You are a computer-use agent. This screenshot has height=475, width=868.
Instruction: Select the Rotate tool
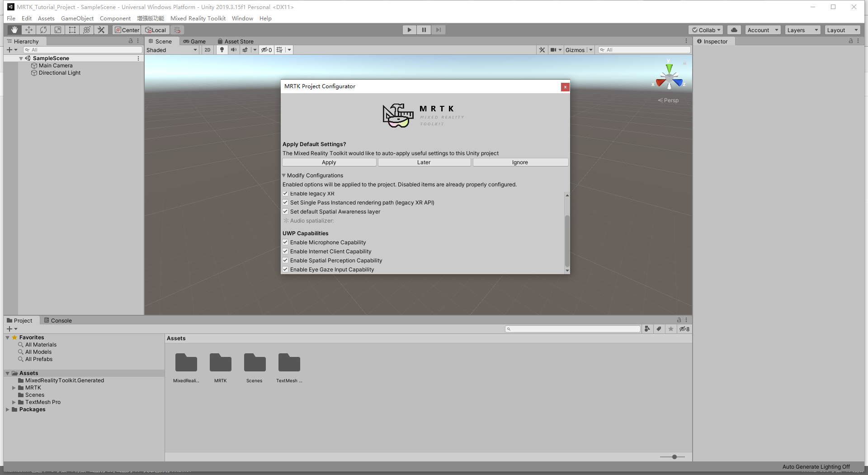[x=43, y=30]
